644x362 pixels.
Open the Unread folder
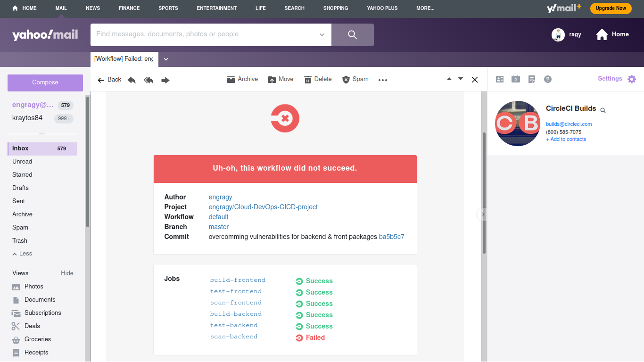[x=22, y=162]
